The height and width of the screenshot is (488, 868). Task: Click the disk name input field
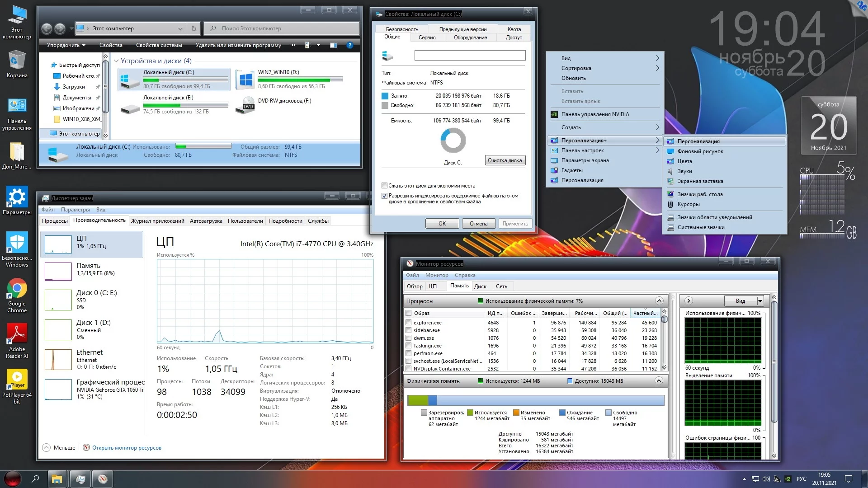point(470,56)
